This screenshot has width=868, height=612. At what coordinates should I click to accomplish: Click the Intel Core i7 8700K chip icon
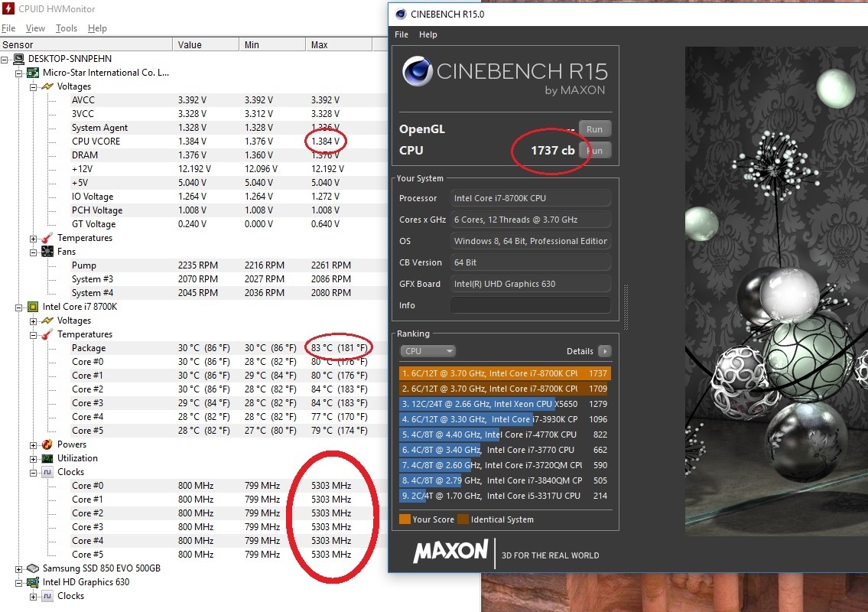coord(33,307)
